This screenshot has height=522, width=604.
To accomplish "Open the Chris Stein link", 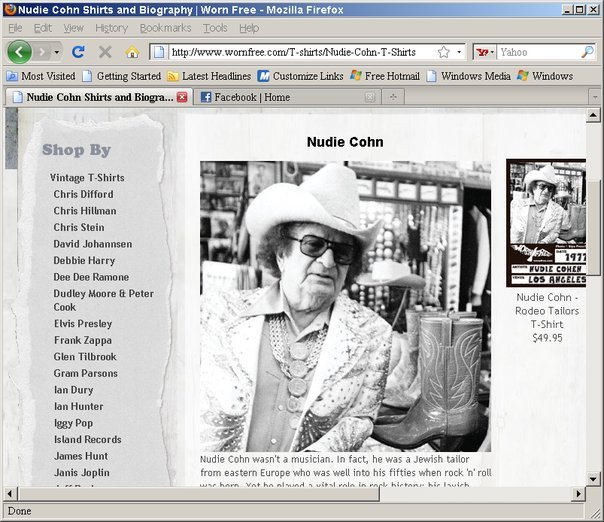I will [79, 227].
